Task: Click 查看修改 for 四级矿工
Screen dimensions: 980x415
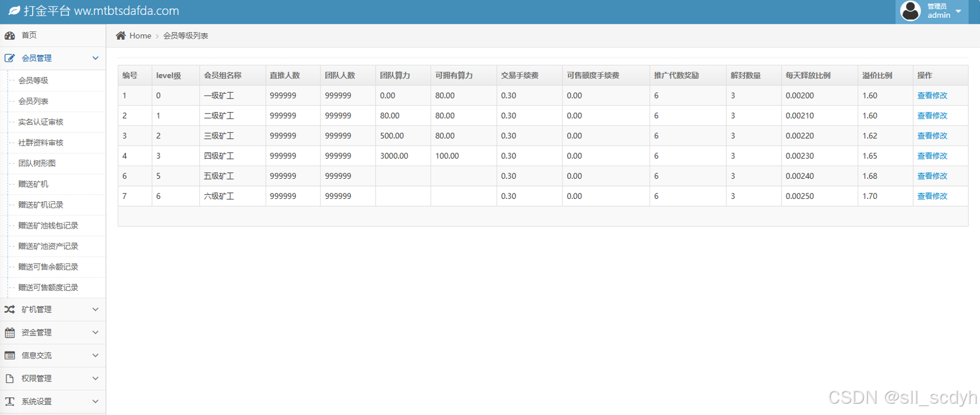Action: coord(932,156)
